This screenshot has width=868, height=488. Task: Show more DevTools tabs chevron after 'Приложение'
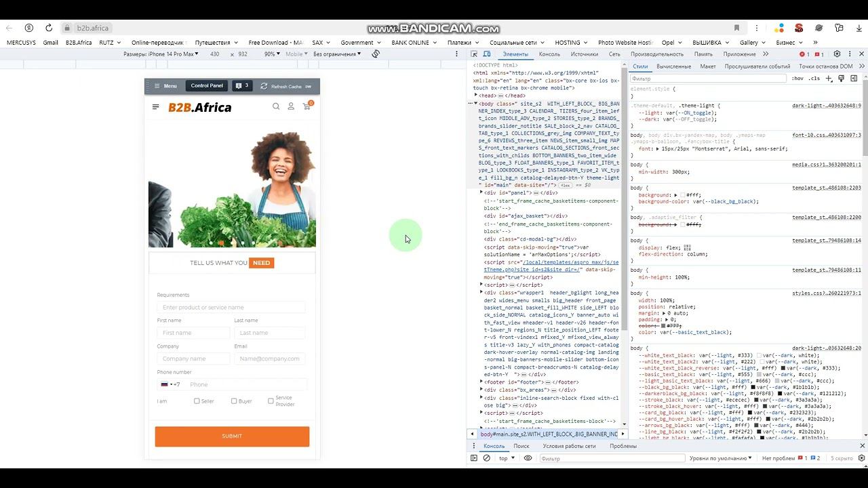tap(766, 54)
